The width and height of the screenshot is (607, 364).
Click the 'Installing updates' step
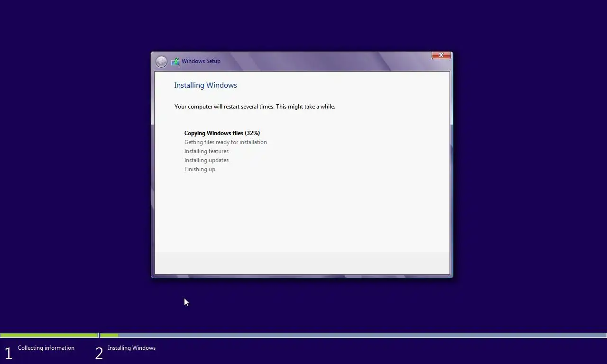[x=206, y=160]
